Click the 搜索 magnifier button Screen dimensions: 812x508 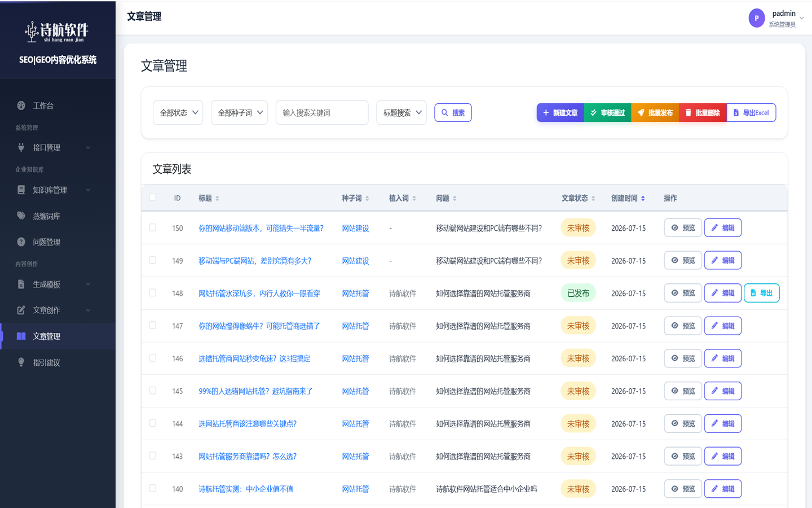pyautogui.click(x=453, y=113)
